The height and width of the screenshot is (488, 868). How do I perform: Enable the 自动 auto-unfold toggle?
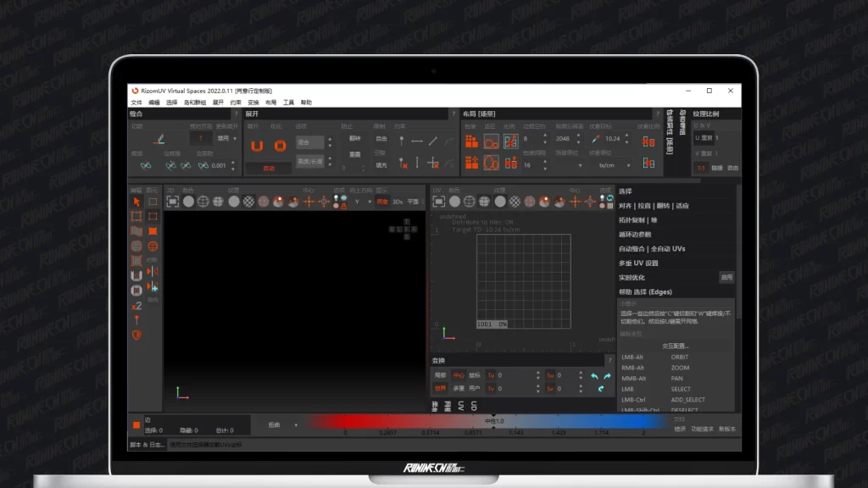click(x=269, y=168)
